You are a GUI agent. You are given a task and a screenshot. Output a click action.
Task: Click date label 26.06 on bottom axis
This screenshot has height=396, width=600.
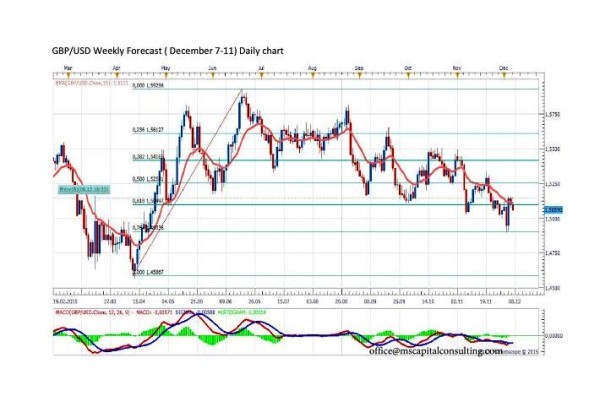[x=254, y=302]
